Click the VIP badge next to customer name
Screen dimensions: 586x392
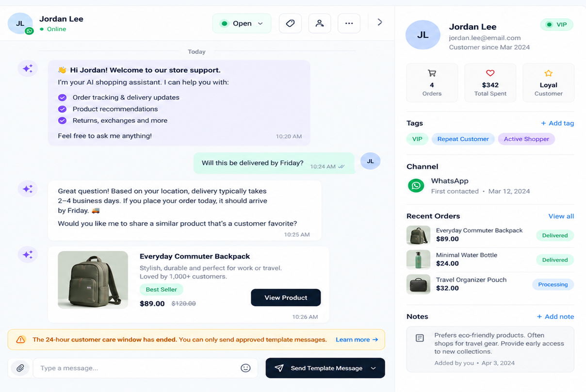557,25
